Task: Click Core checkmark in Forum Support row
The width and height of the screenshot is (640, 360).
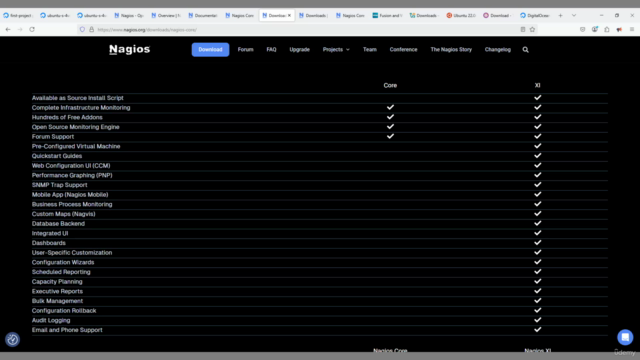Action: click(390, 136)
